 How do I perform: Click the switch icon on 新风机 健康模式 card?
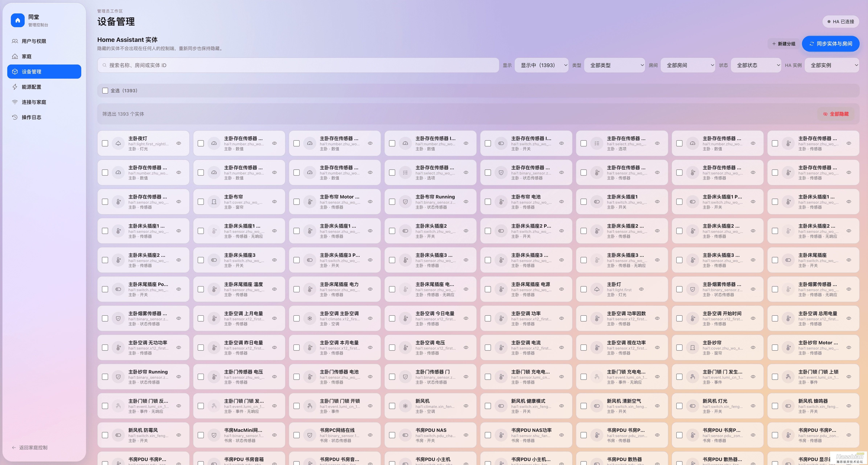[x=501, y=406]
